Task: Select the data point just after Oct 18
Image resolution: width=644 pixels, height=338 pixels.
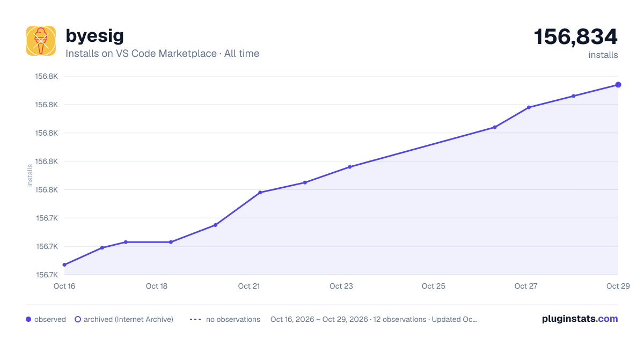Action: tap(171, 242)
